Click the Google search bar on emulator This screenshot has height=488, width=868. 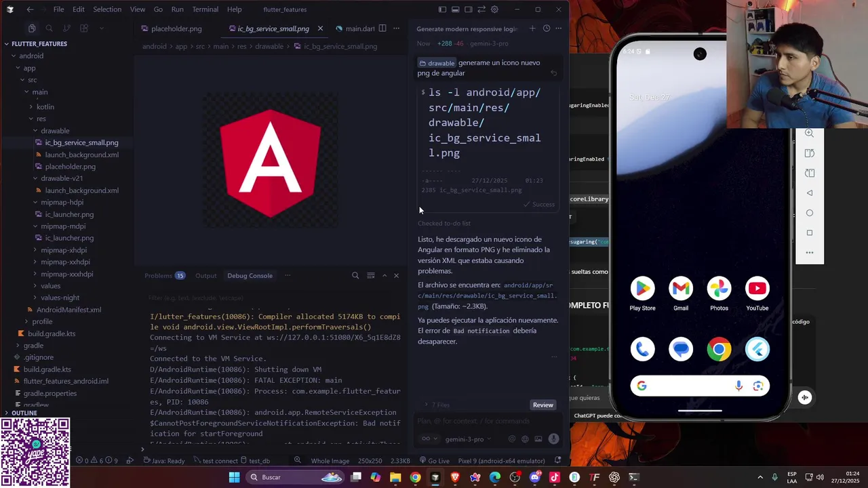[700, 386]
